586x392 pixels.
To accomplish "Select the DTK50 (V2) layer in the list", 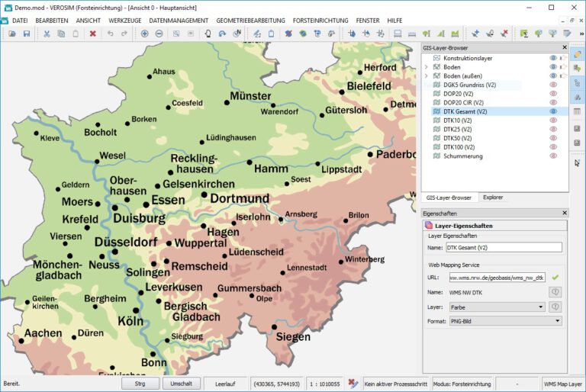I will pos(459,138).
